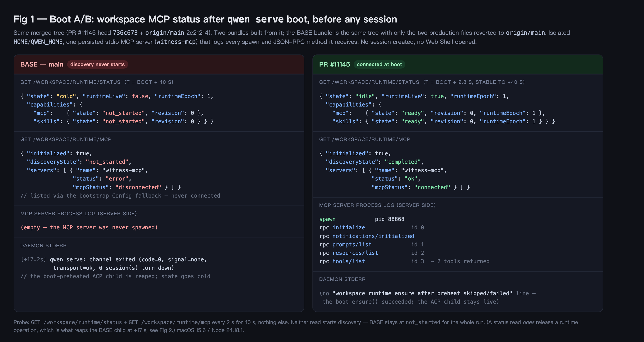Click the "idle" state value in PR panel

365,96
